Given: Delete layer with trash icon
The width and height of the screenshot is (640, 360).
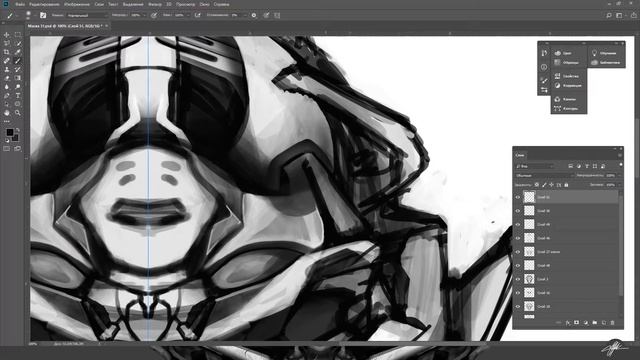Looking at the screenshot, I should pyautogui.click(x=612, y=322).
